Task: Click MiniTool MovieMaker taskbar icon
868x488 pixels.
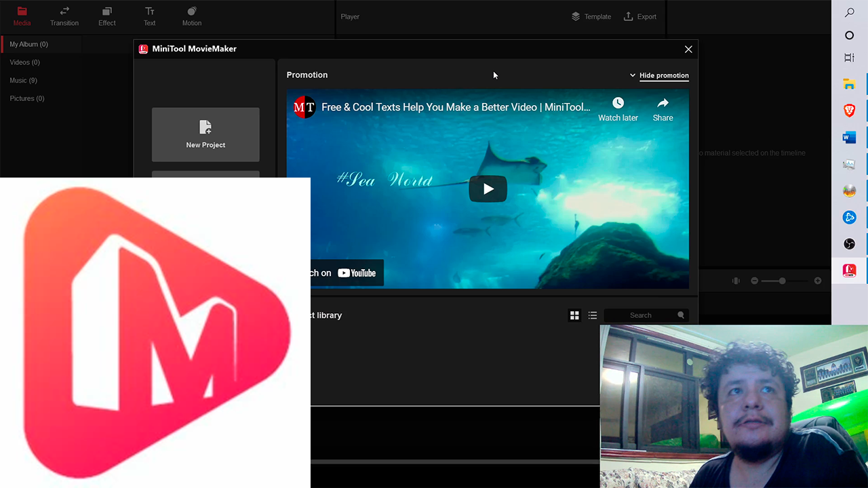Action: click(x=849, y=270)
